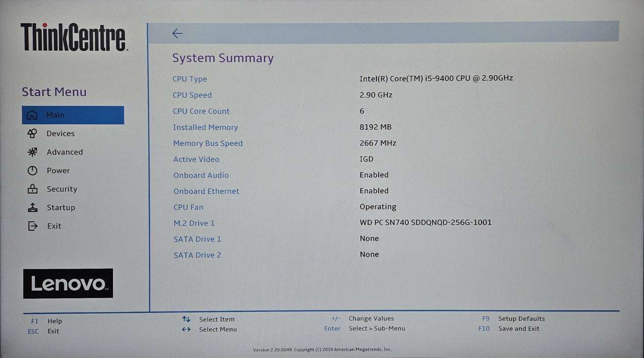Viewport: 644px width, 358px height.
Task: Select the CPU Type label
Action: coord(190,79)
